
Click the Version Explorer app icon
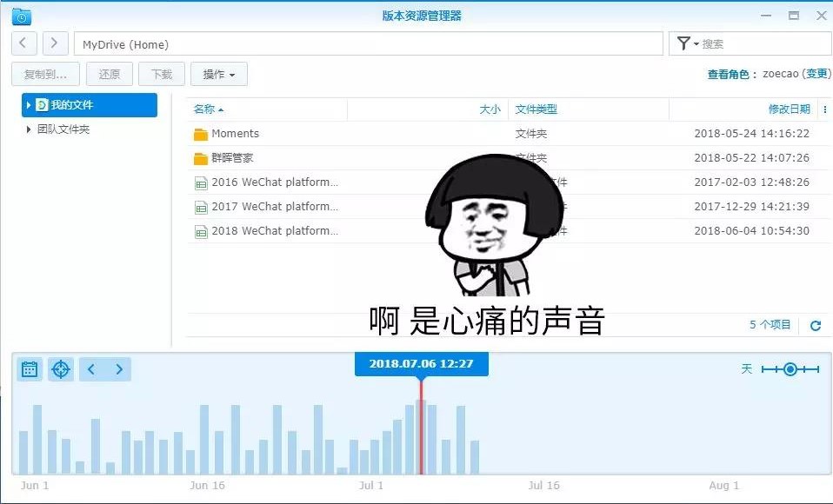[x=21, y=17]
